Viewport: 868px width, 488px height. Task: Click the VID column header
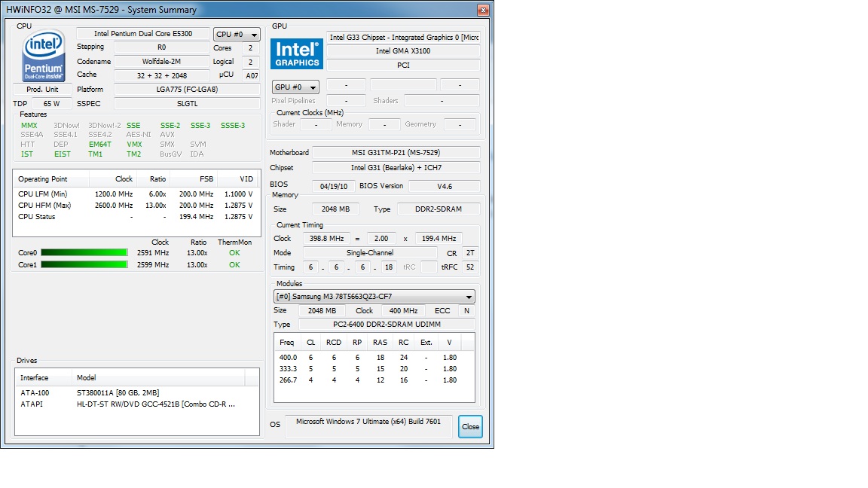[x=238, y=179]
